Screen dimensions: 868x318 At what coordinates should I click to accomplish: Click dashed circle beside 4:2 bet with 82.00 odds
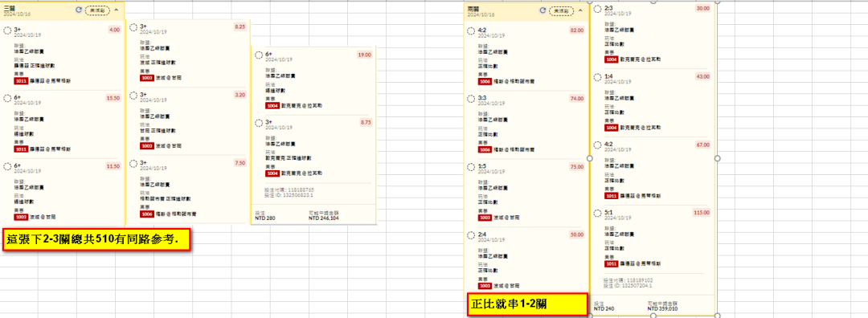[471, 31]
